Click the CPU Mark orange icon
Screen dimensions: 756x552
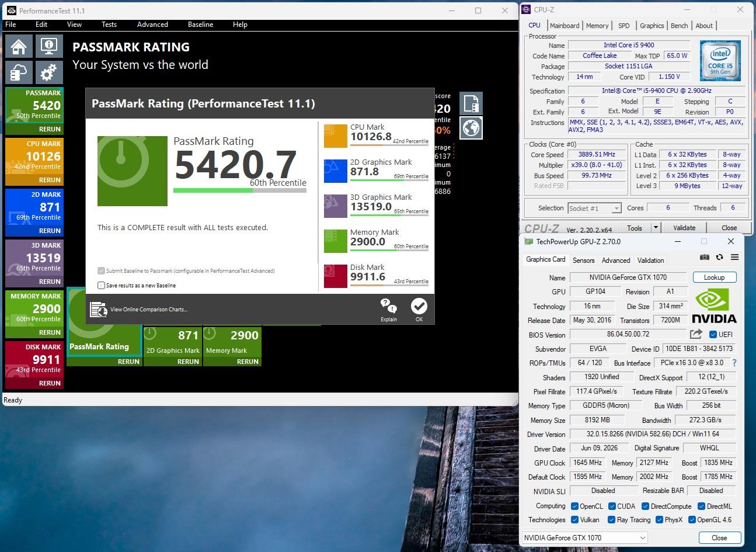[x=335, y=136]
